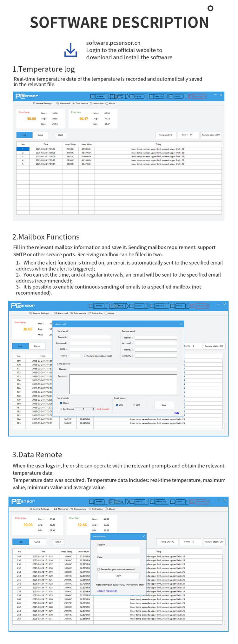Click Alarm mail envelope icon in Temperature log screenshot

(x=58, y=103)
